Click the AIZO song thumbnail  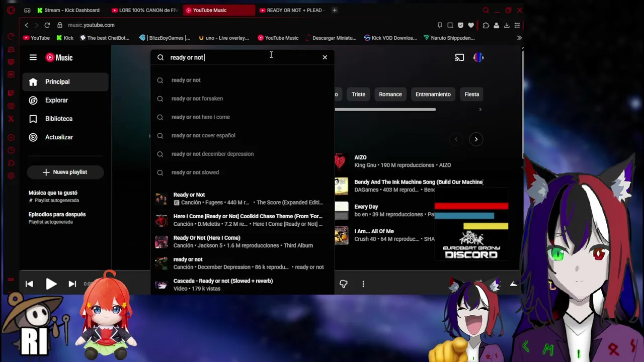point(341,161)
